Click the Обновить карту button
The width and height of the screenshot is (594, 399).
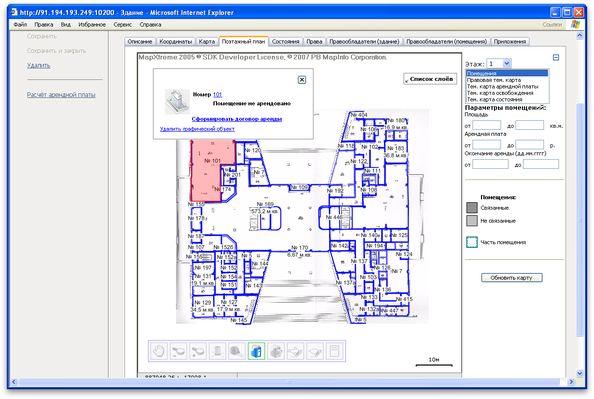[x=511, y=278]
